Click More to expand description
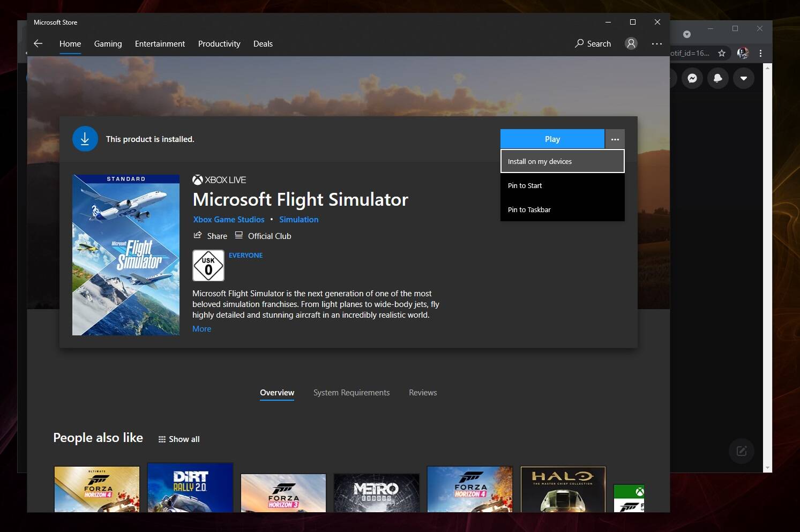 pos(201,329)
